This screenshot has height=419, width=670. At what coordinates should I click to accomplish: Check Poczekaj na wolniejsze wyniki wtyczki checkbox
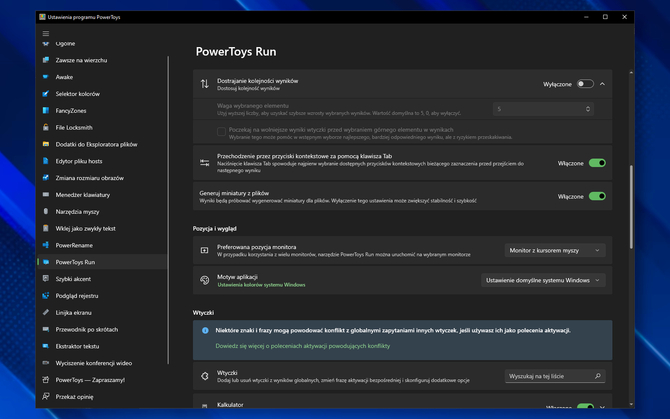(x=221, y=132)
